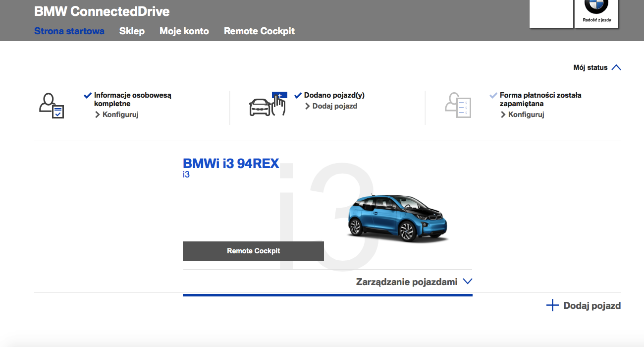The image size is (644, 347).
Task: Click the Dodano pojazd(y) status text
Action: click(x=334, y=95)
